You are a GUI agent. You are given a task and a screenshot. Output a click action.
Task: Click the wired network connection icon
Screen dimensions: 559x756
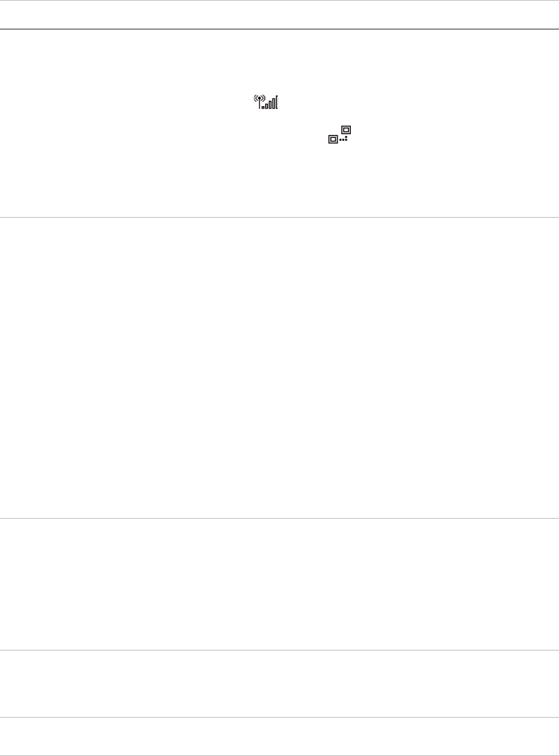tap(339, 134)
